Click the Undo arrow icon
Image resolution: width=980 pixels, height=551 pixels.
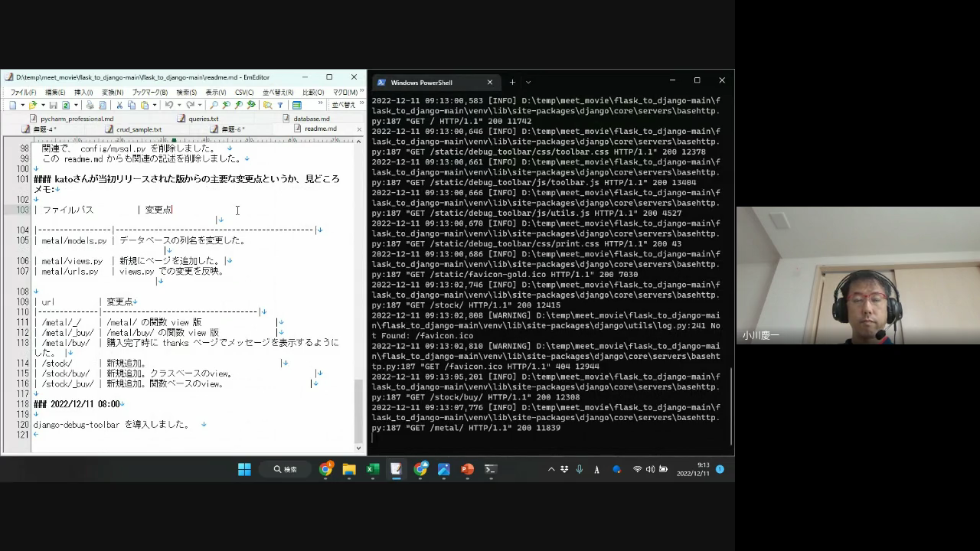[168, 105]
